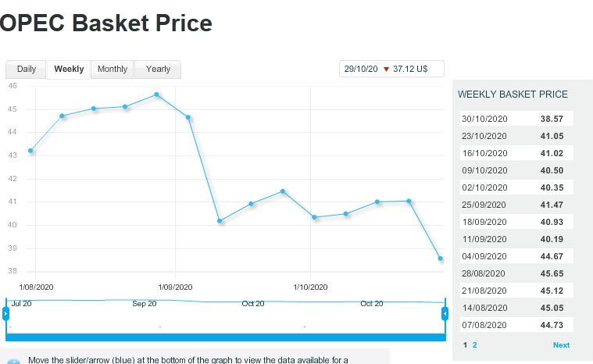
Task: Click the red down-arrow price indicator
Action: click(386, 70)
